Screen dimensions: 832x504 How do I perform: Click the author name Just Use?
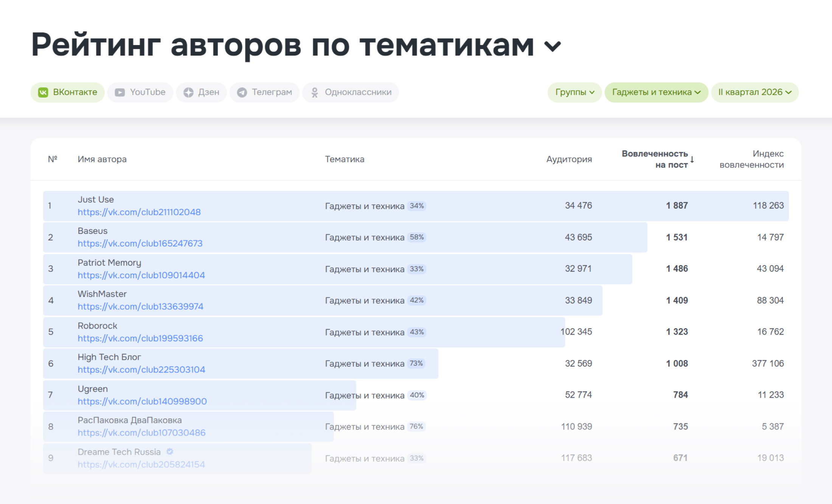[x=96, y=200]
